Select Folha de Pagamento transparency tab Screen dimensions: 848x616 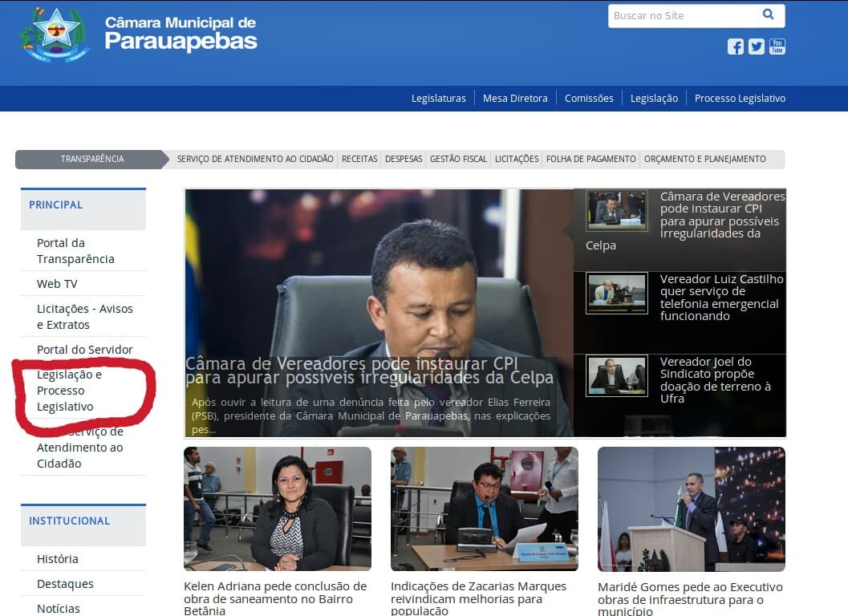tap(590, 159)
